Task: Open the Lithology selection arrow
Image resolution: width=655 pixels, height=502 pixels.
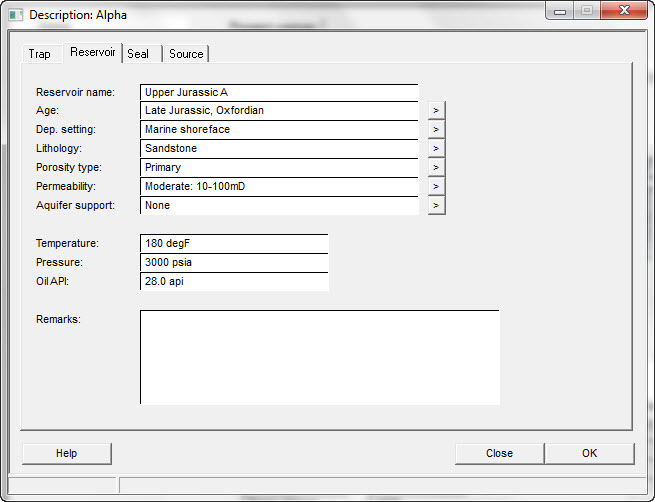Action: pyautogui.click(x=436, y=148)
